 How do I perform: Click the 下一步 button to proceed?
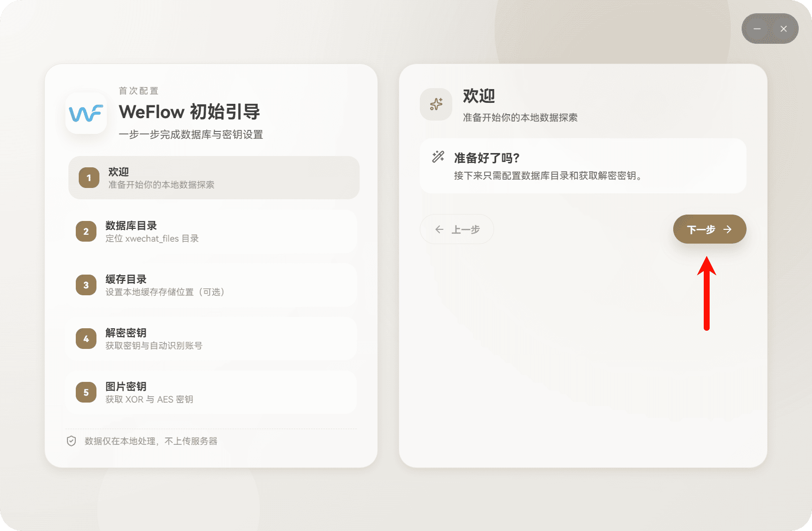click(709, 229)
